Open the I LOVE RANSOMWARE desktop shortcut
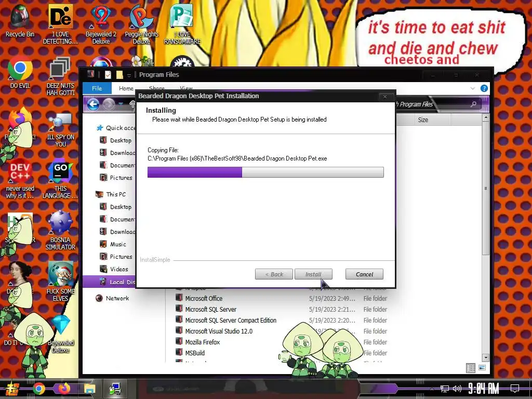Image resolution: width=532 pixels, height=399 pixels. pyautogui.click(x=182, y=24)
